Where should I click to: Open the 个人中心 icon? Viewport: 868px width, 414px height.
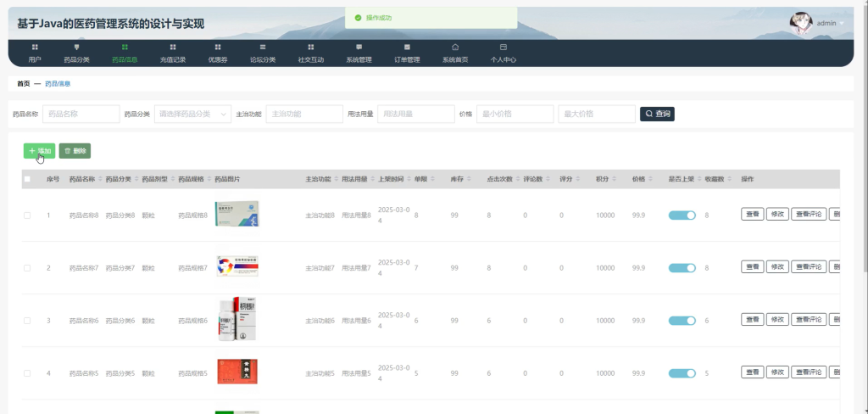point(504,48)
